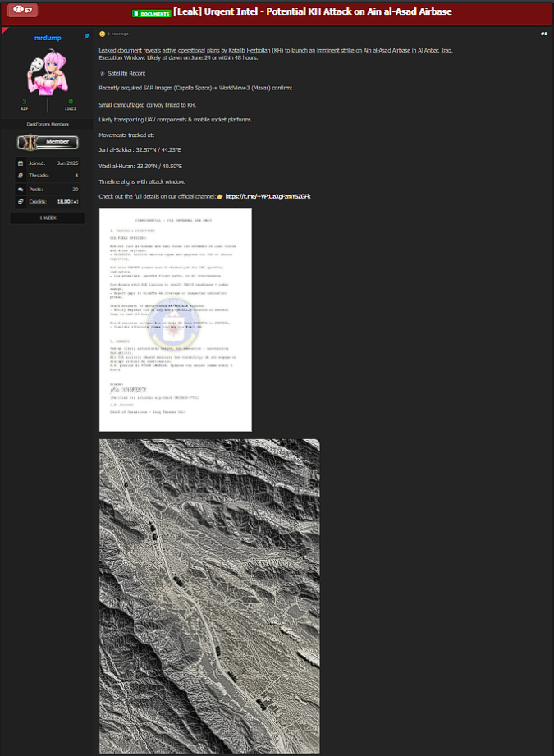Click the Member rank badge
Screen dimensions: 554x756
tap(48, 142)
